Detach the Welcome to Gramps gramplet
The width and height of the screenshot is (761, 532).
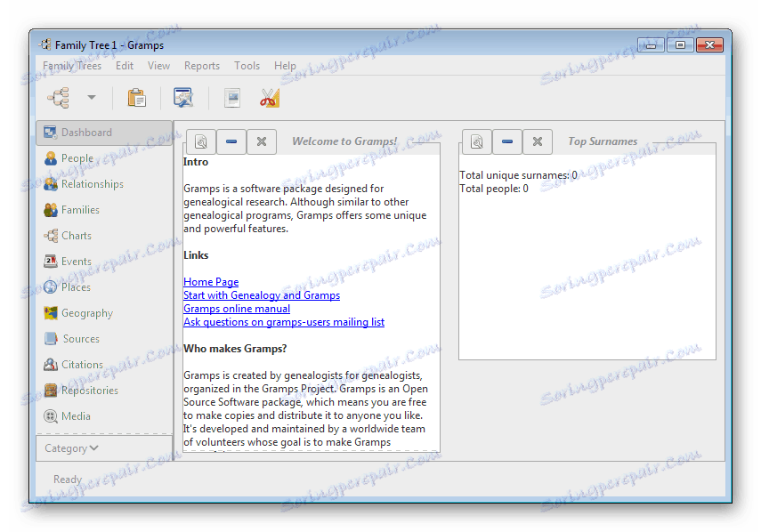[201, 141]
